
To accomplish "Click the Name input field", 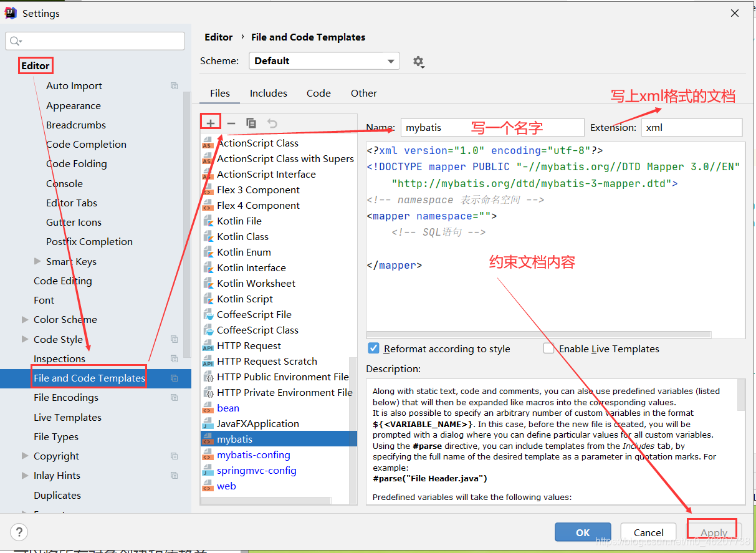I will coord(492,127).
